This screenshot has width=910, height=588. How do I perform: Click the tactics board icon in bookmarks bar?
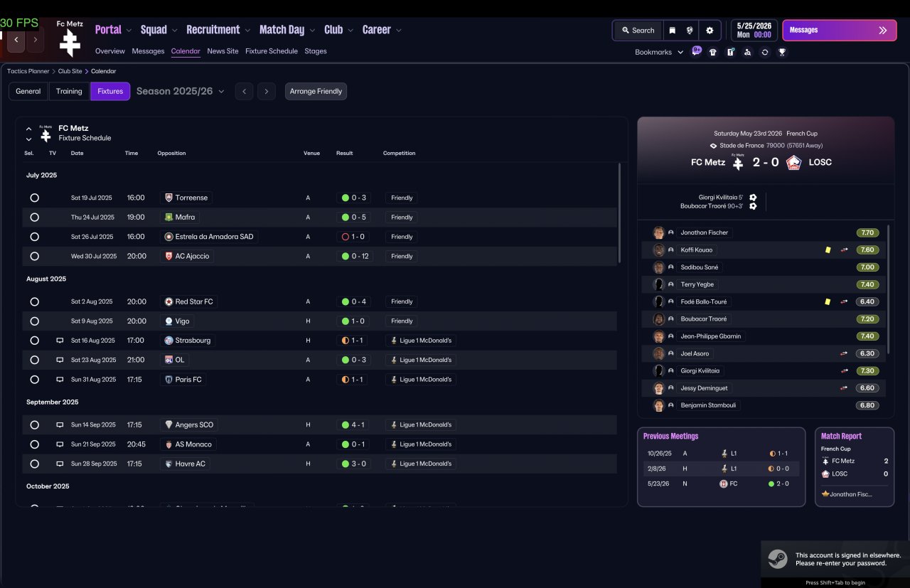click(730, 52)
